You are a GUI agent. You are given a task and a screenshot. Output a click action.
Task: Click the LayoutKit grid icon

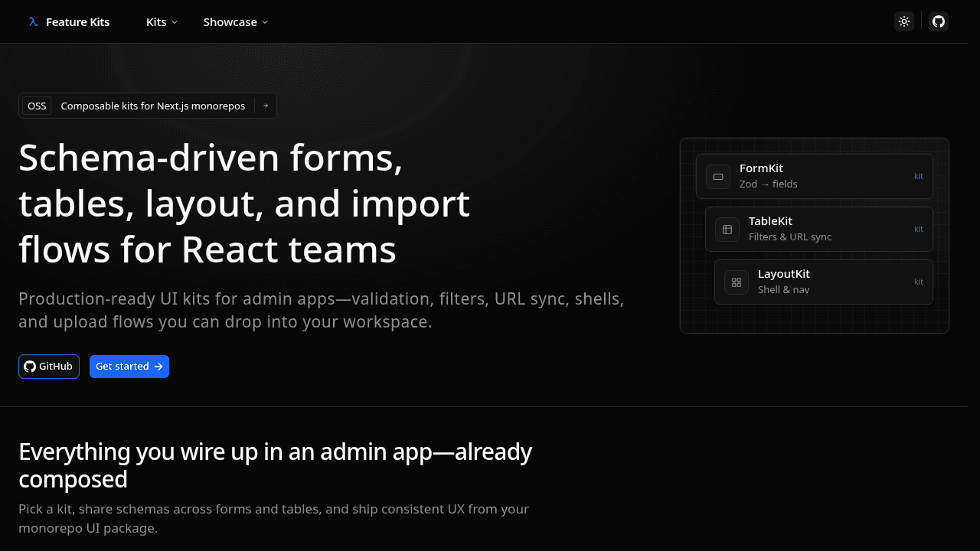(x=737, y=282)
